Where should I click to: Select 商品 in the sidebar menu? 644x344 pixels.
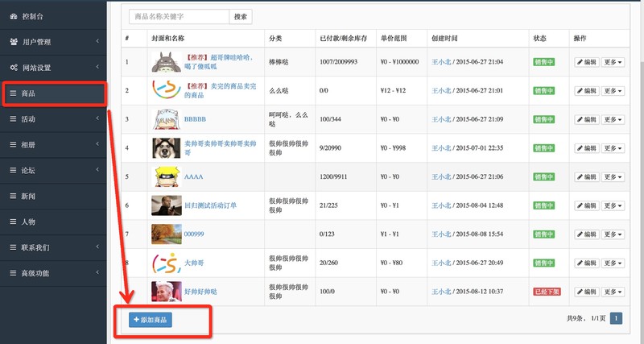click(x=53, y=93)
